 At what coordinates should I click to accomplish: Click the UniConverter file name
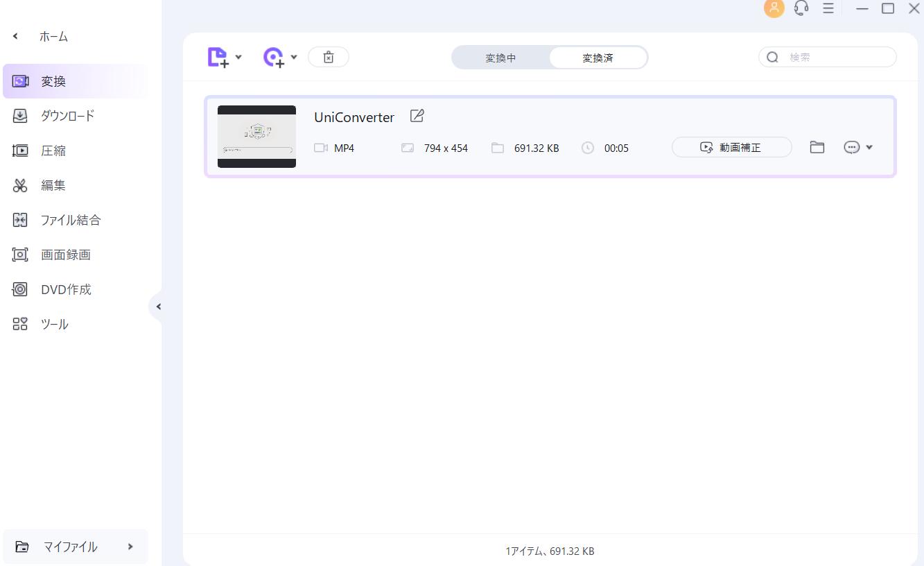point(354,117)
